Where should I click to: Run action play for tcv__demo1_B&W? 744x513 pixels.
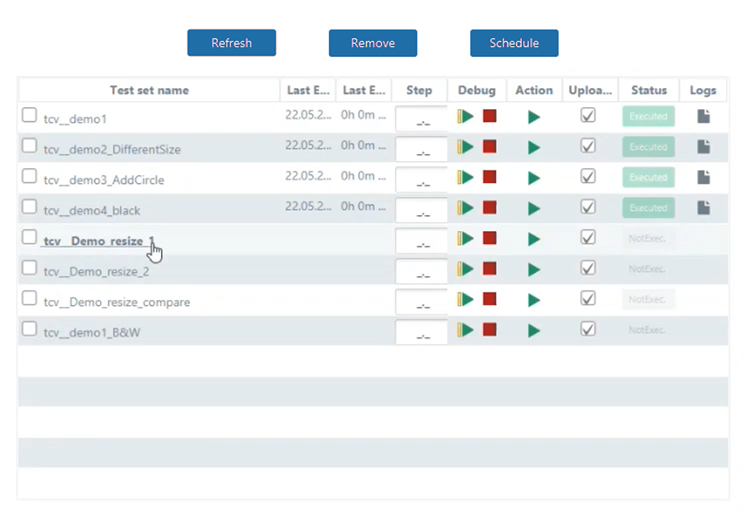[534, 330]
